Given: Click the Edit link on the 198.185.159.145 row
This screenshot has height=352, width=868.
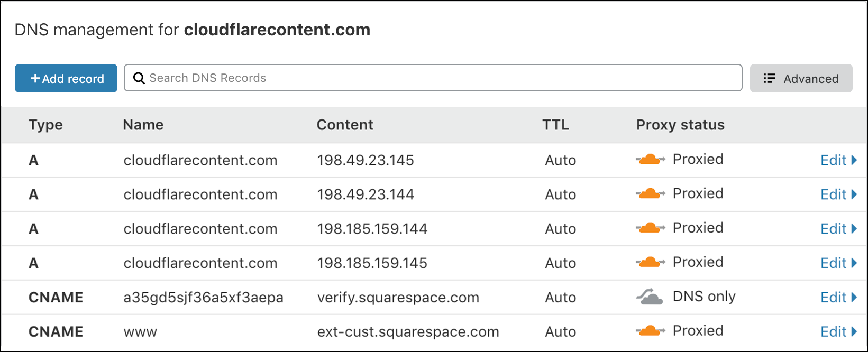Looking at the screenshot, I should point(838,262).
